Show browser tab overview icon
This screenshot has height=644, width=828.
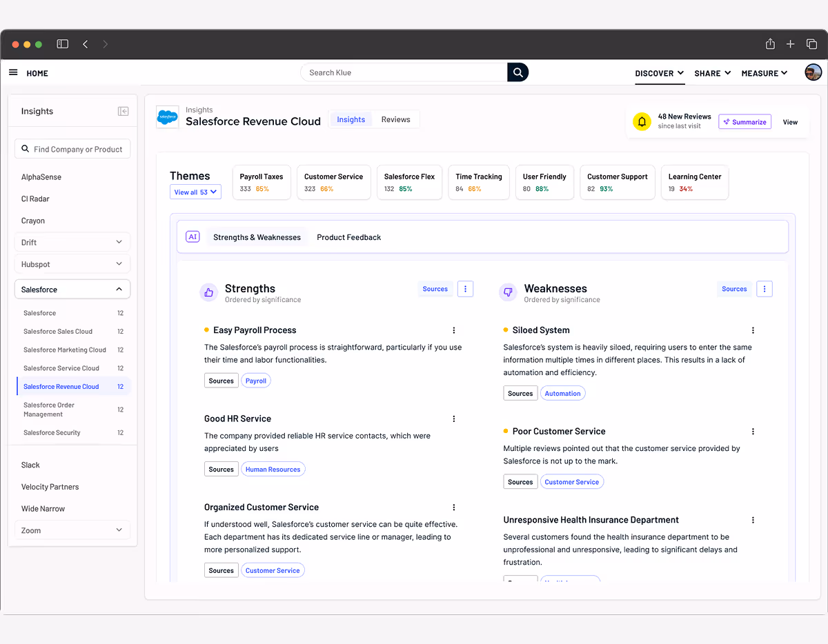tap(811, 44)
